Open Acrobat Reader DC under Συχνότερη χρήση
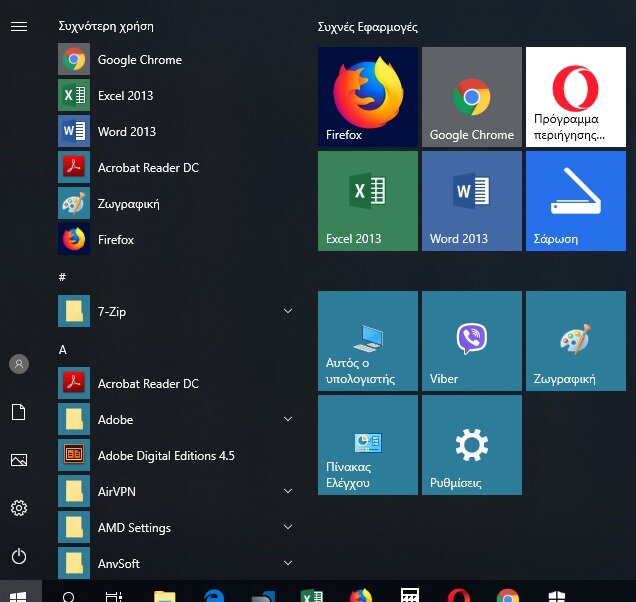Screen dimensions: 636x602 coord(176,168)
